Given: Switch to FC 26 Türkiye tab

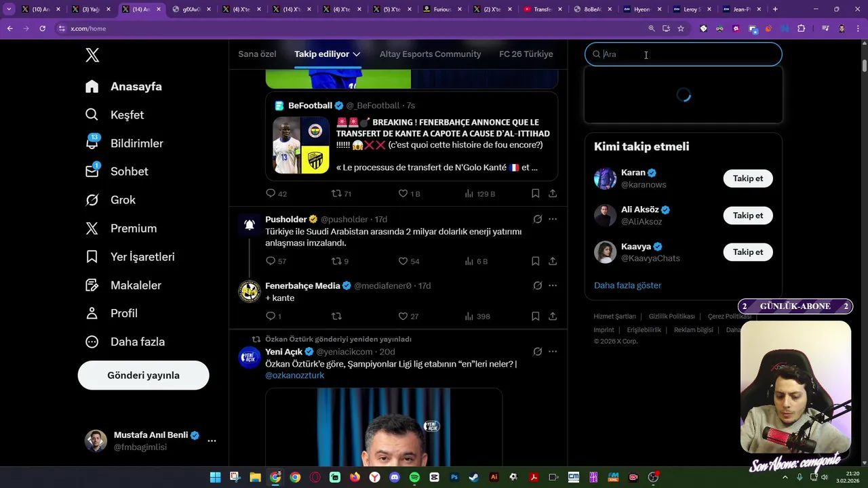Looking at the screenshot, I should tap(526, 54).
